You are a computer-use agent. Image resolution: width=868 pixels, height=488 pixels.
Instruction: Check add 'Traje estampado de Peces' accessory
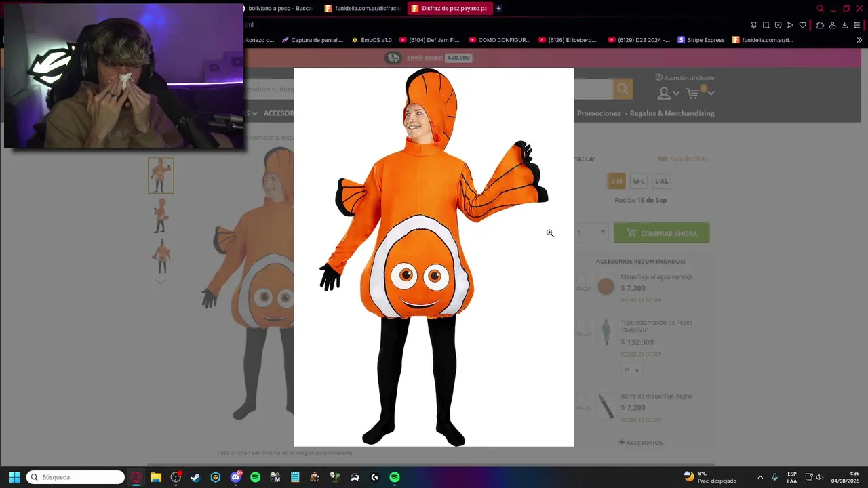583,325
